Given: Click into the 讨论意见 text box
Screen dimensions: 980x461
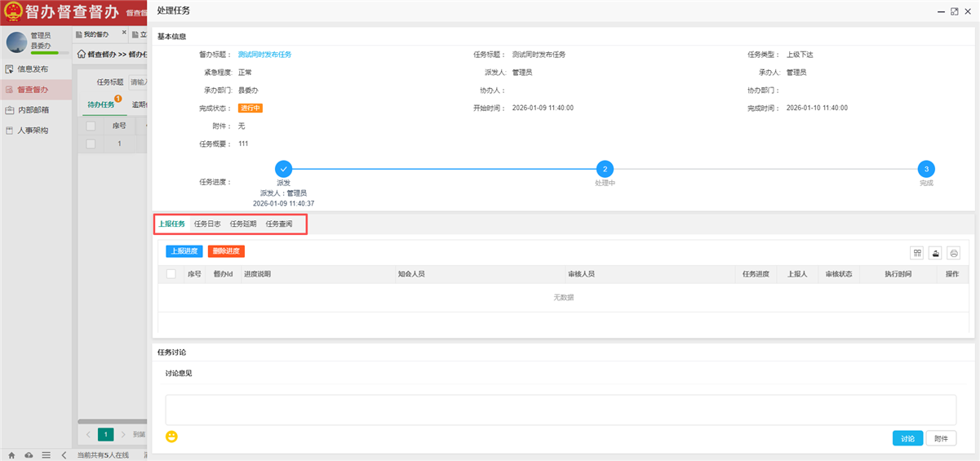Looking at the screenshot, I should (x=560, y=410).
